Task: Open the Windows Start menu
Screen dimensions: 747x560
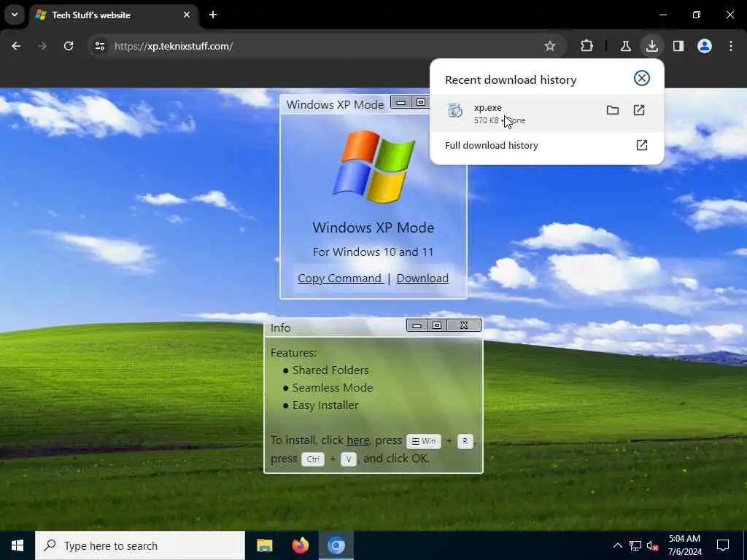Action: tap(18, 545)
